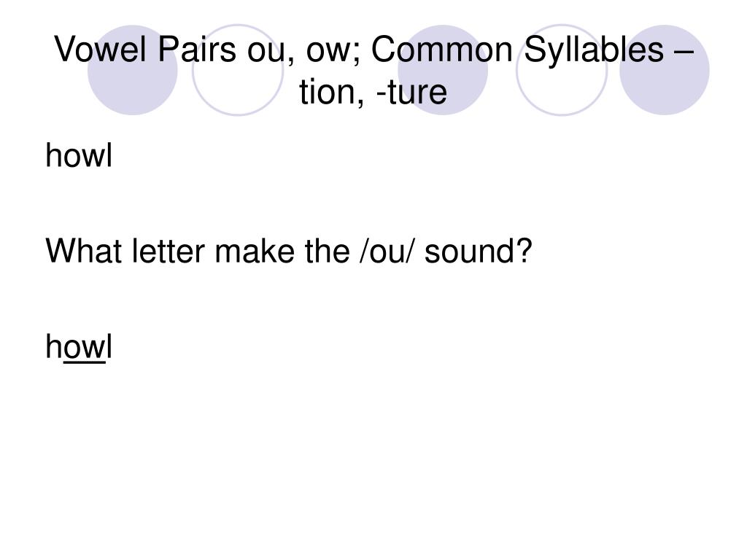
Task: Select the word "sound?" in the question
Action: click(478, 251)
